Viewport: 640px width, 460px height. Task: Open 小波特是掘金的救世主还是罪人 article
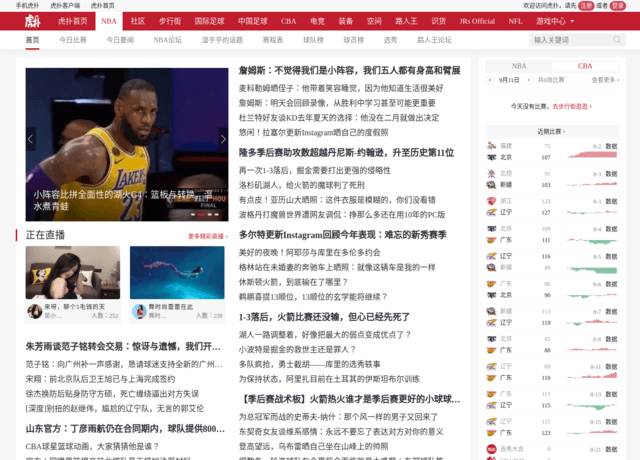(298, 349)
